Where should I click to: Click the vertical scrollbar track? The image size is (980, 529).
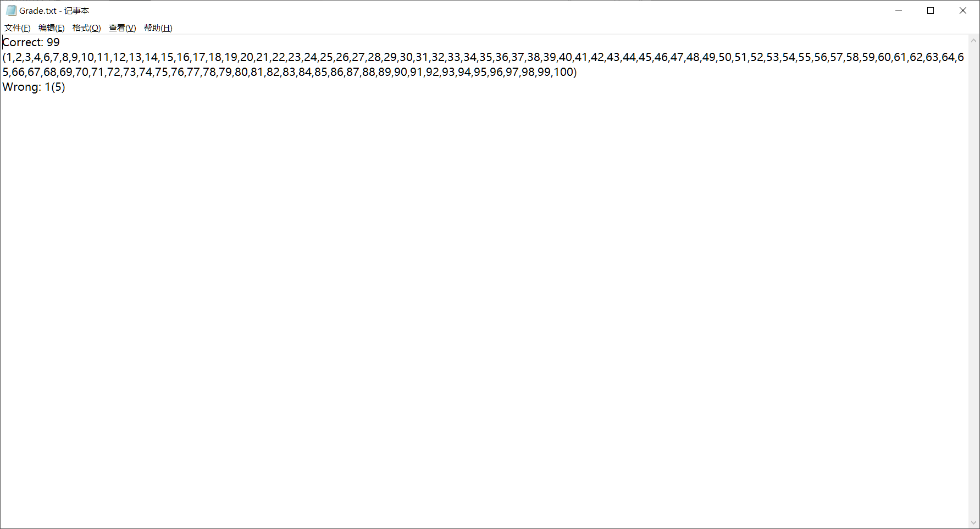[x=974, y=282]
